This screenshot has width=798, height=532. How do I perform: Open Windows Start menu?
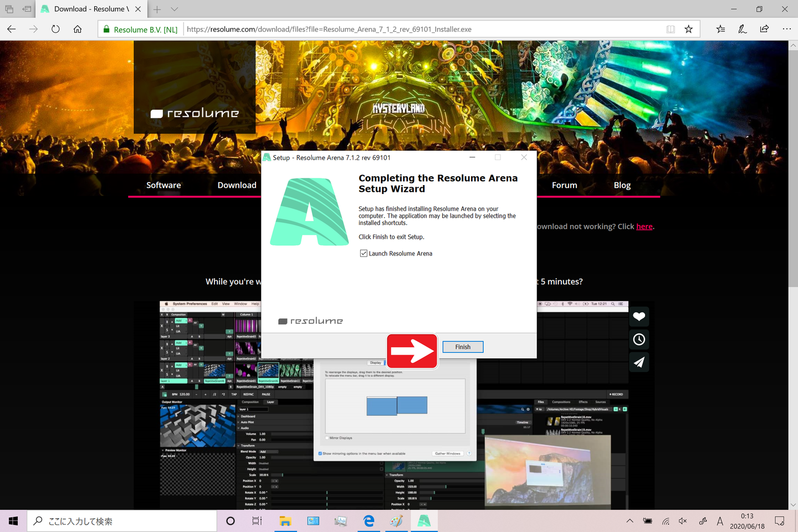coord(13,521)
